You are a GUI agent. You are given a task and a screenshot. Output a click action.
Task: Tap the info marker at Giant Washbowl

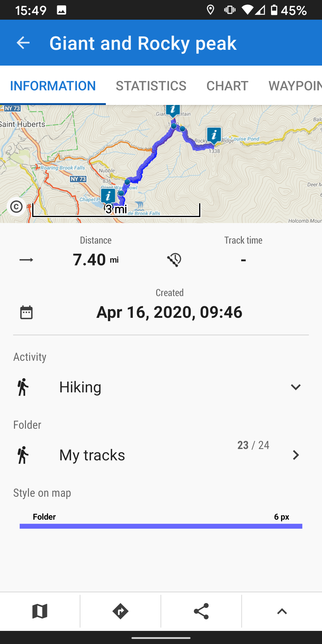[108, 196]
